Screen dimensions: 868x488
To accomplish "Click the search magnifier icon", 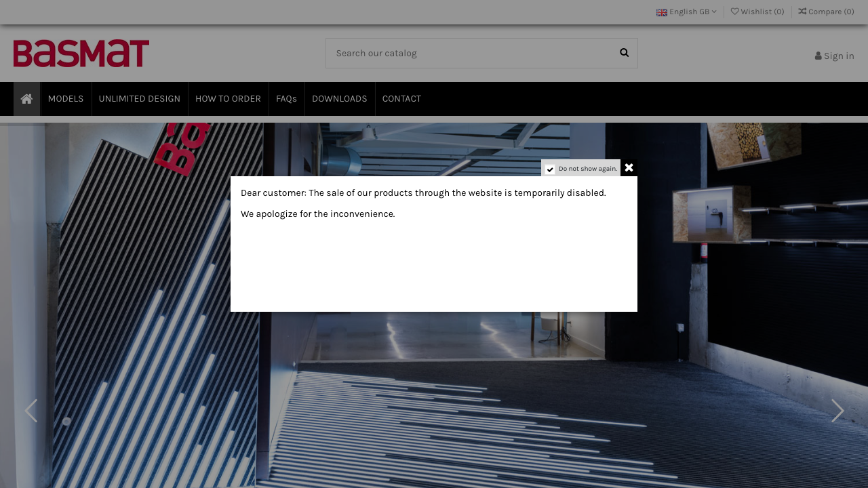I will click(623, 53).
